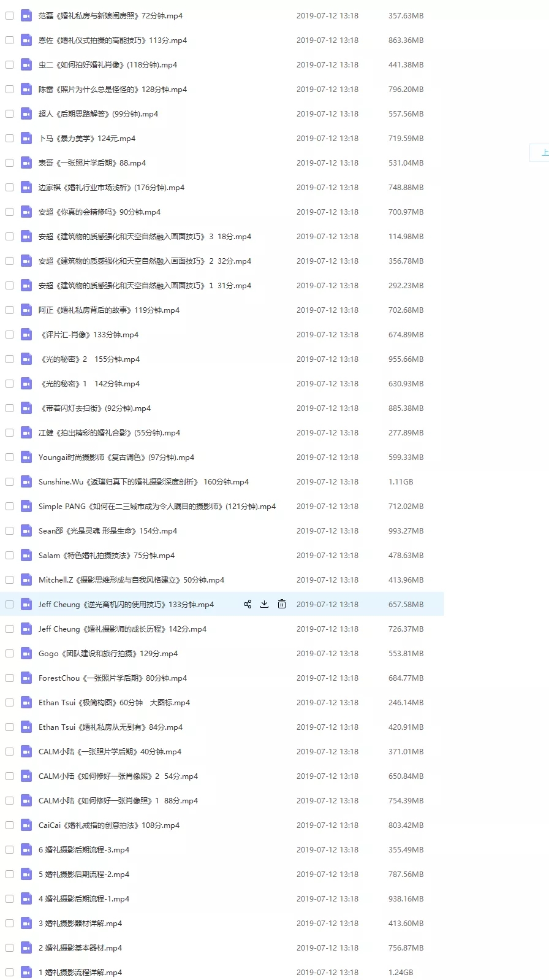Screen dimensions: 549x980
Task: Open file 3 婚礼摄影器材详解.mp4
Action: pos(80,923)
